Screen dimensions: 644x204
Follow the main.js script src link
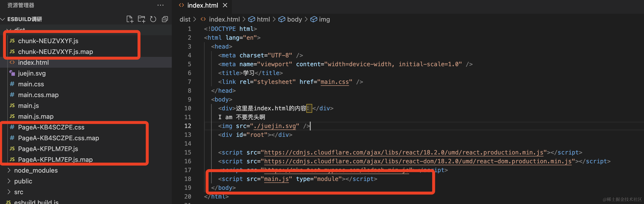pyautogui.click(x=276, y=179)
